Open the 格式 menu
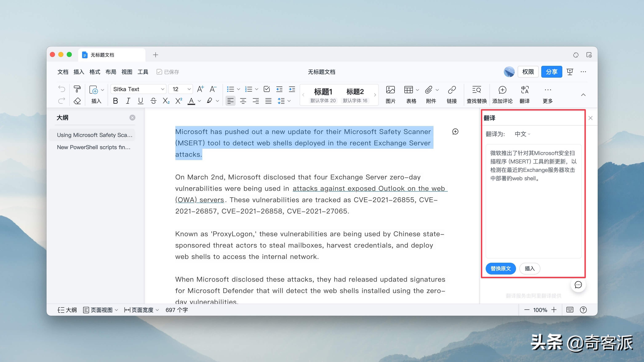This screenshot has height=362, width=644. [95, 72]
